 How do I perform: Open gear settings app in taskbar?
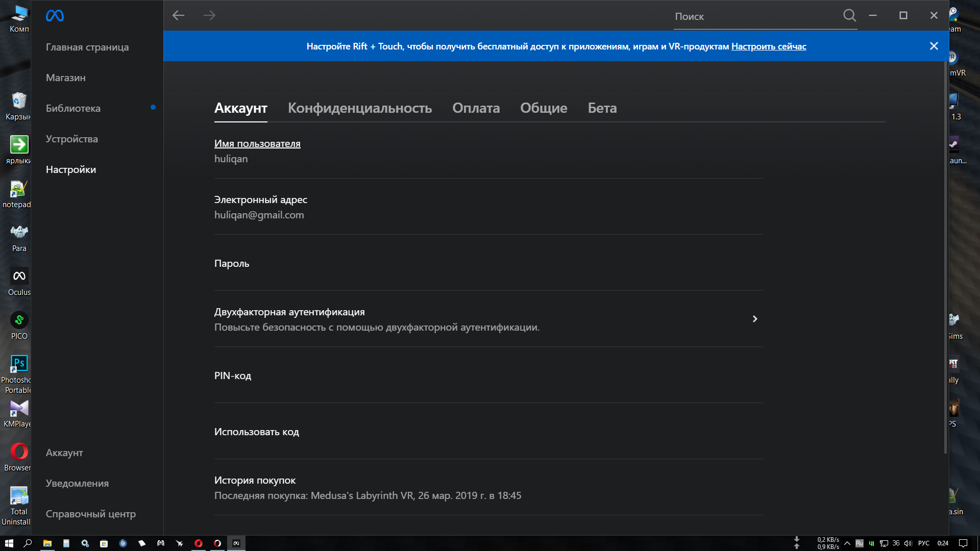[x=85, y=543]
